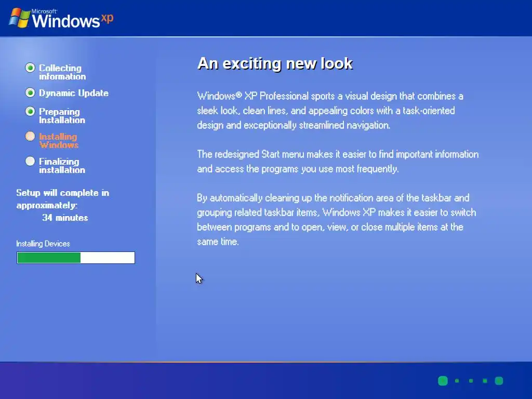Click the '34 minutes' remaining time text
Viewport: 532px width, 399px height.
pos(65,218)
